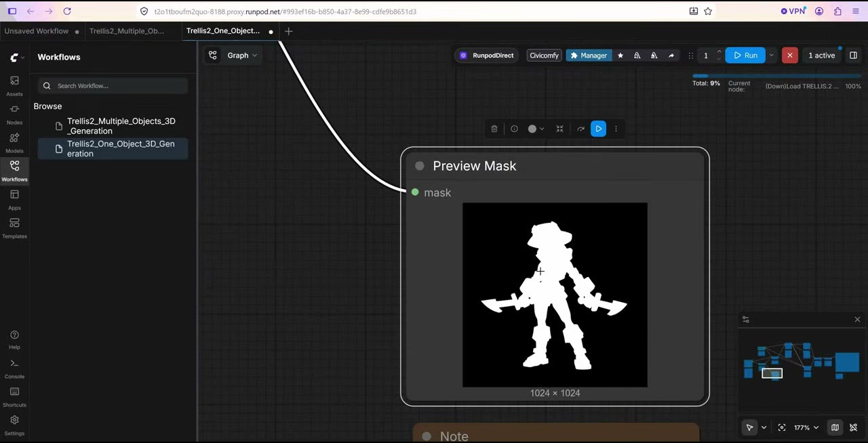This screenshot has height=443, width=868.
Task: Open the Manager button
Action: (x=589, y=56)
